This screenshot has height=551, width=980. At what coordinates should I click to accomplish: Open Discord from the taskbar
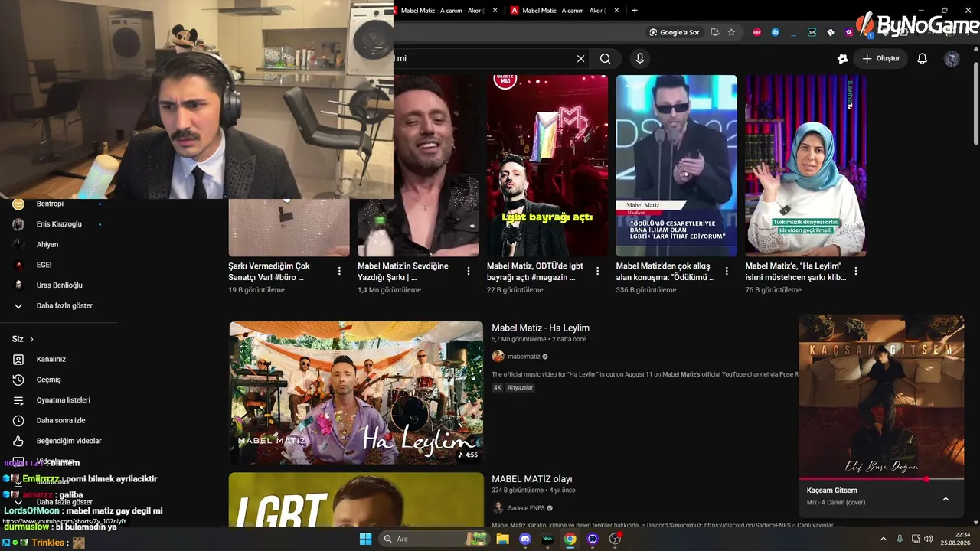tap(525, 539)
